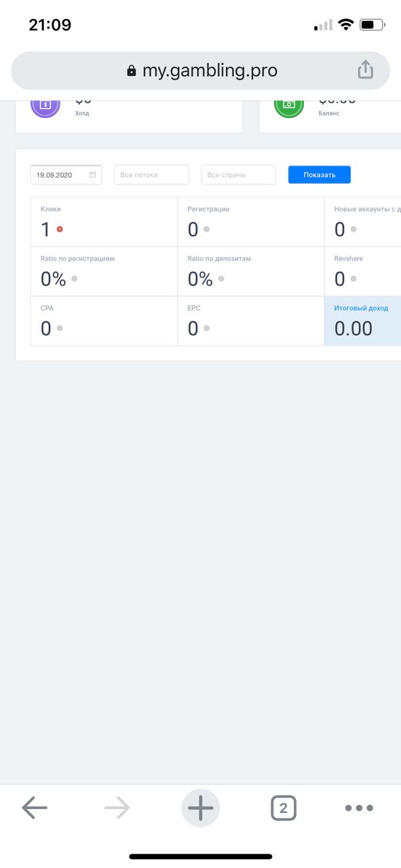Open new tab with plus button
401x868 pixels.
pos(200,808)
